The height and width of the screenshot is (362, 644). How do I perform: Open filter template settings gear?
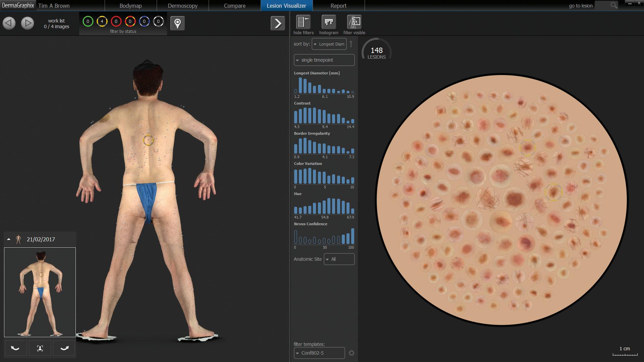click(351, 353)
